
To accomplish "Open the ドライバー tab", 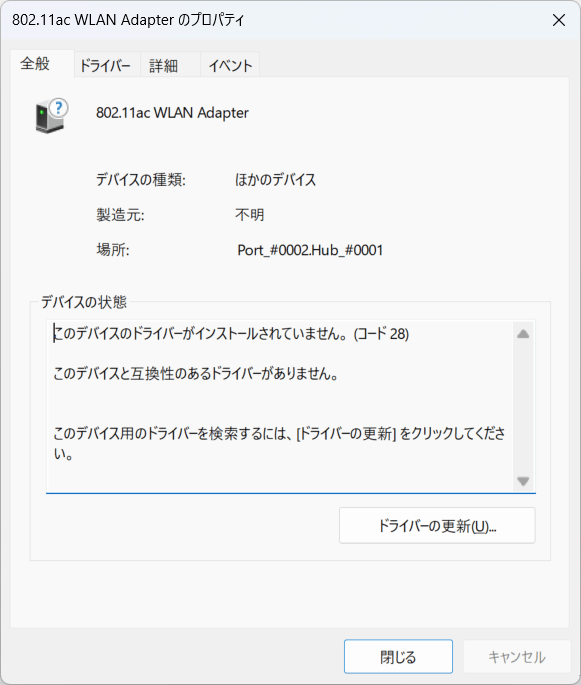I will tap(107, 66).
